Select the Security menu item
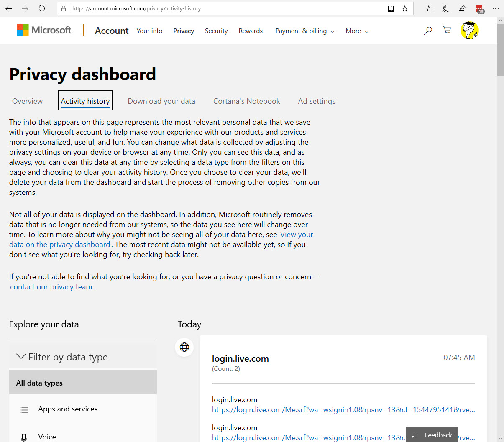504x442 pixels. 216,31
